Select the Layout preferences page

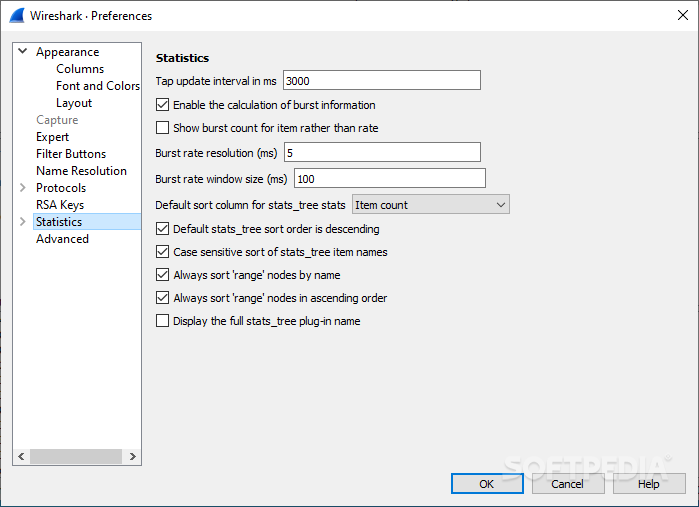[74, 103]
